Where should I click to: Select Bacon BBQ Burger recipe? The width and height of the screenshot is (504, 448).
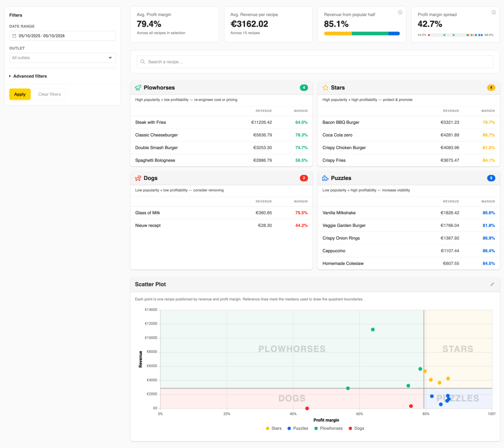(409, 122)
